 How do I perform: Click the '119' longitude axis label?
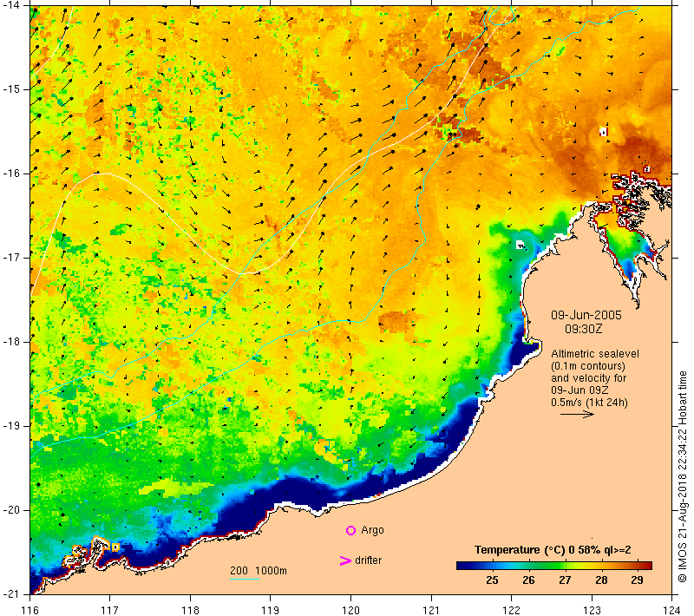coord(271,610)
